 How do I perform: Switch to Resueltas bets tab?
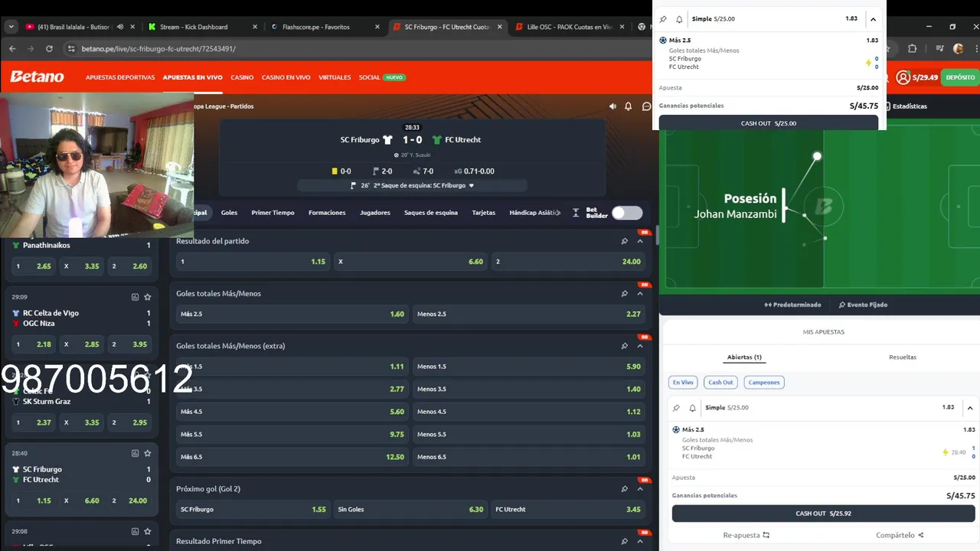click(x=903, y=357)
